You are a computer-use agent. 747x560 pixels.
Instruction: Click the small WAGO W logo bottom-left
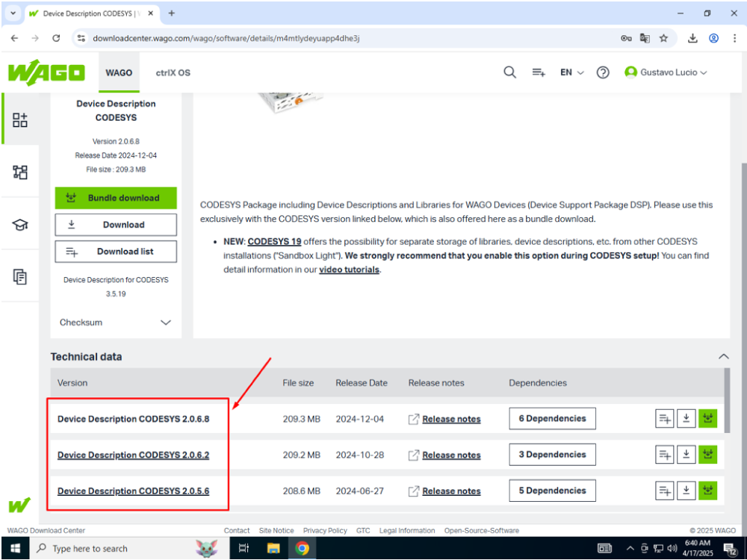coord(19,505)
